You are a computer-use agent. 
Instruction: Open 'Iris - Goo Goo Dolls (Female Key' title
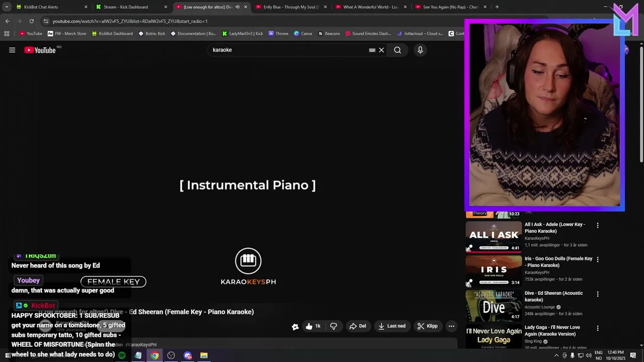pos(558,262)
